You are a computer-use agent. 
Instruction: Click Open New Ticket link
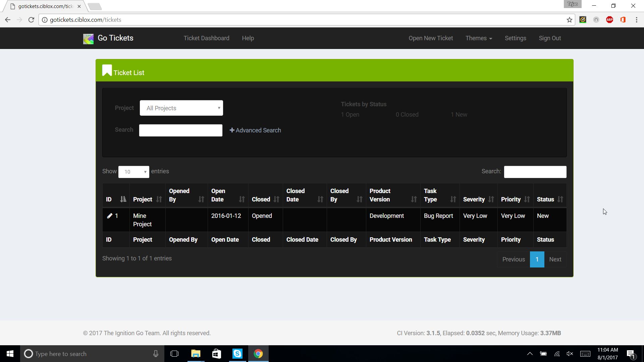431,38
